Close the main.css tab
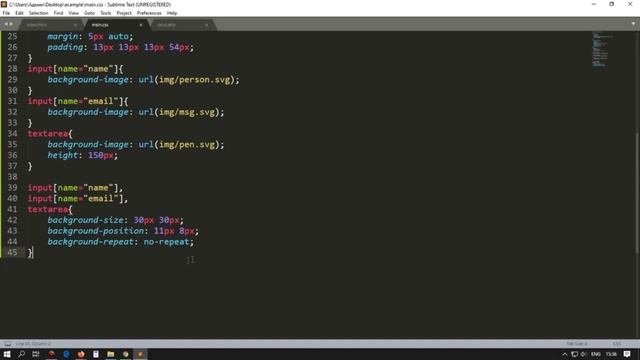This screenshot has height=360, width=640. pyautogui.click(x=141, y=25)
